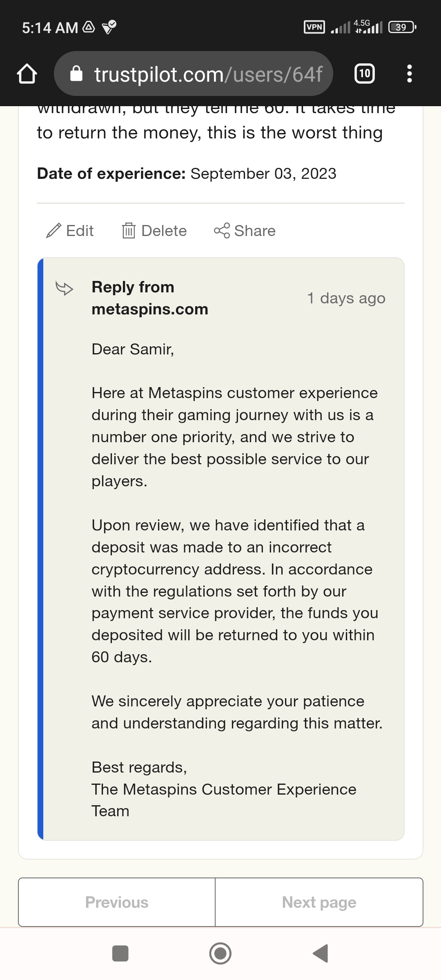The image size is (441, 980).
Task: Click the Edit review link text
Action: 80,231
